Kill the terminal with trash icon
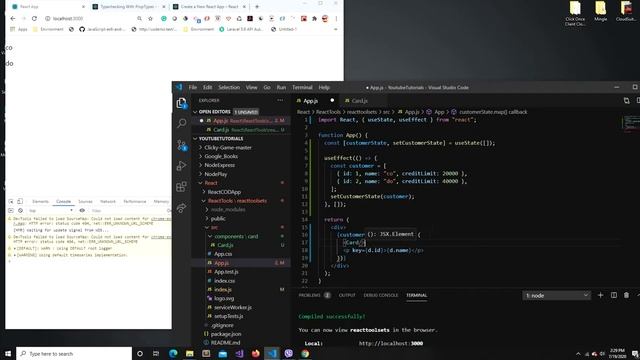The height and width of the screenshot is (360, 640). point(627,295)
